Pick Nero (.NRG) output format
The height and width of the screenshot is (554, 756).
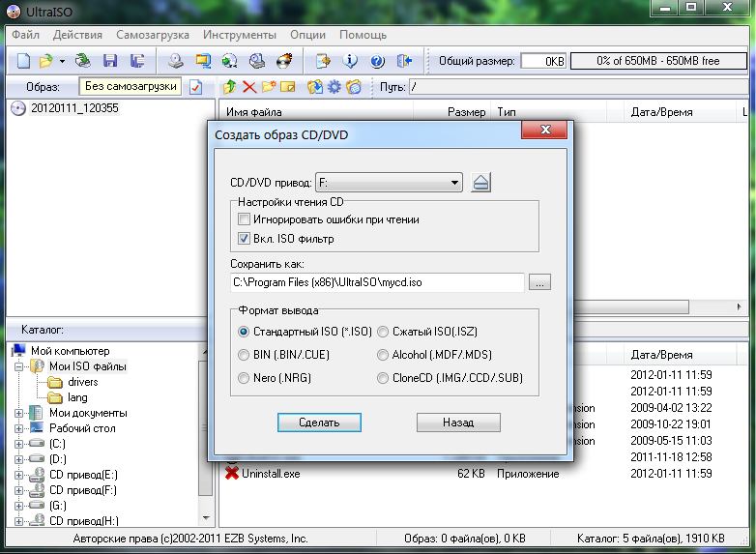click(244, 378)
